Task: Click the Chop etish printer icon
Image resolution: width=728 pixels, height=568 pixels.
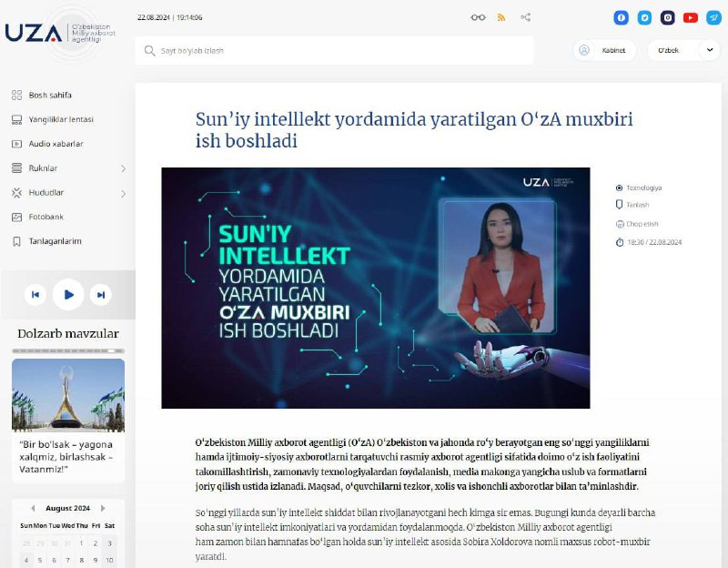Action: [x=620, y=224]
